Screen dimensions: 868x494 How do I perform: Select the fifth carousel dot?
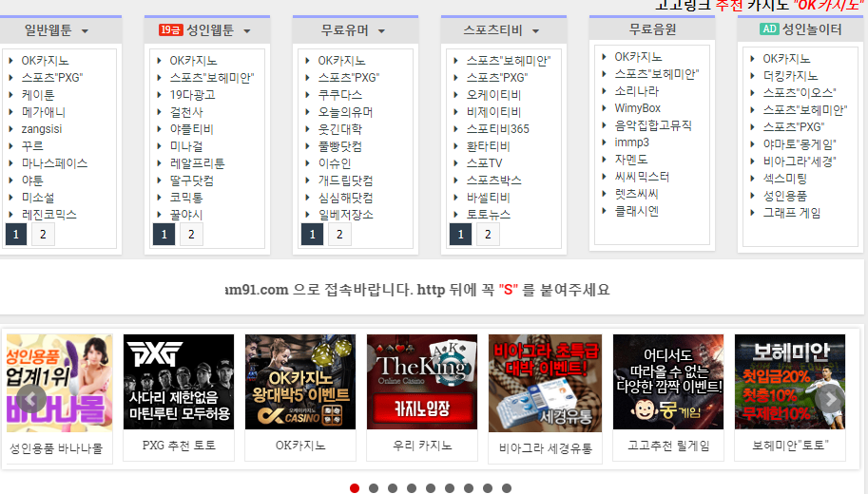(431, 488)
